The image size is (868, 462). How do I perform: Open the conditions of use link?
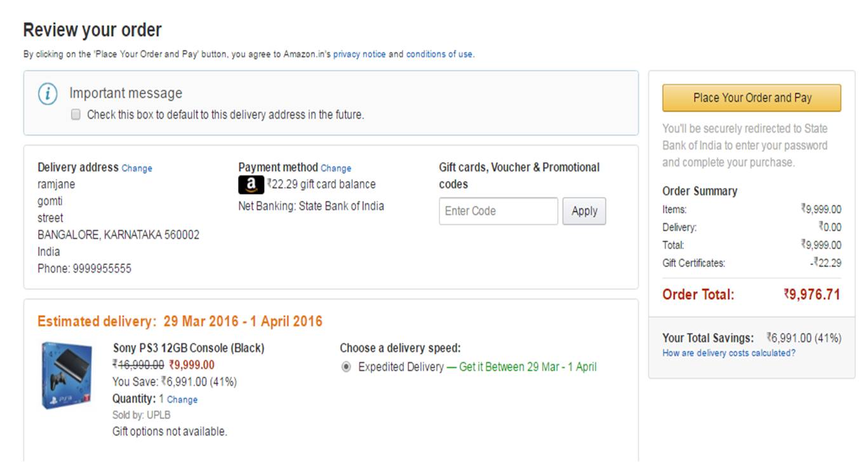(439, 55)
